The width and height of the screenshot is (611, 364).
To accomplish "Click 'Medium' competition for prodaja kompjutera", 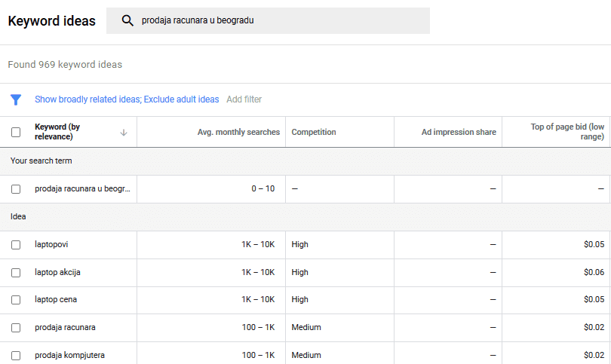I will (306, 355).
